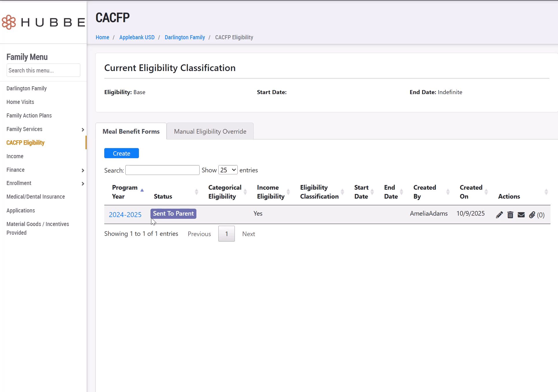Expand the Finance submenu chevron
Viewport: 558px width, 392px height.
[83, 170]
